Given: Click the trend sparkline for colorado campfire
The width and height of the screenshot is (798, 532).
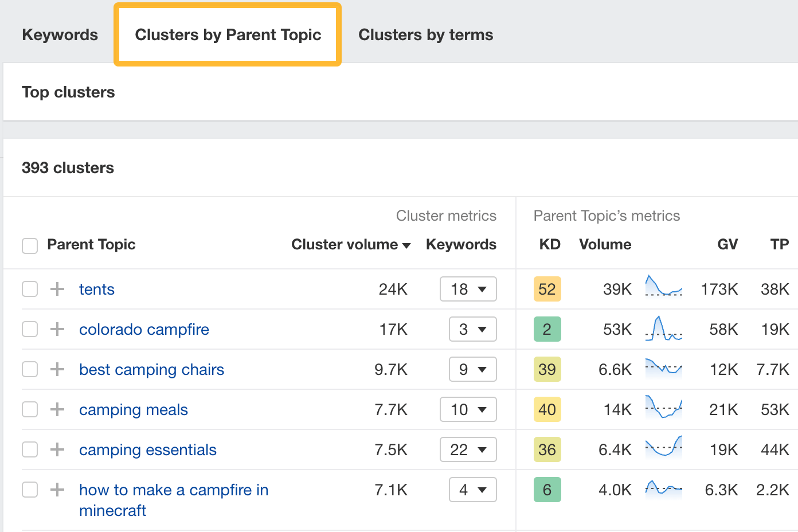Looking at the screenshot, I should pyautogui.click(x=663, y=329).
